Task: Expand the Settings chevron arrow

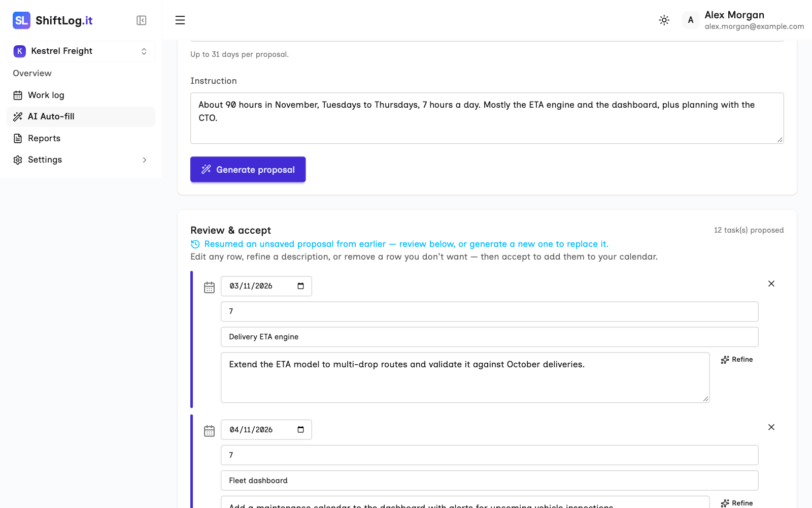Action: 145,160
